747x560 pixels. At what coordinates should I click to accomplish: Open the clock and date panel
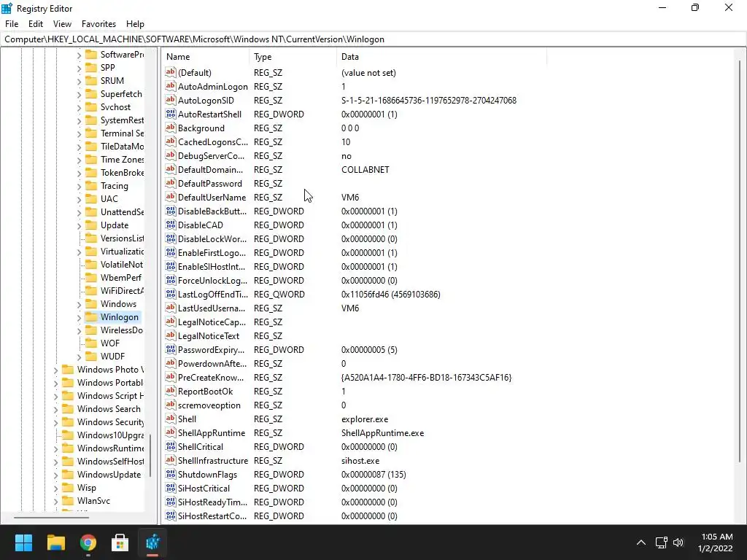(x=716, y=542)
